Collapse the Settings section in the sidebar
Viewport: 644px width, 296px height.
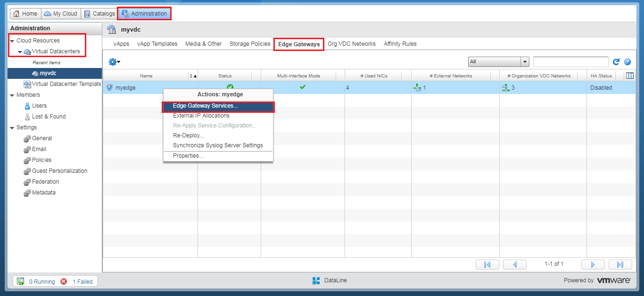12,127
